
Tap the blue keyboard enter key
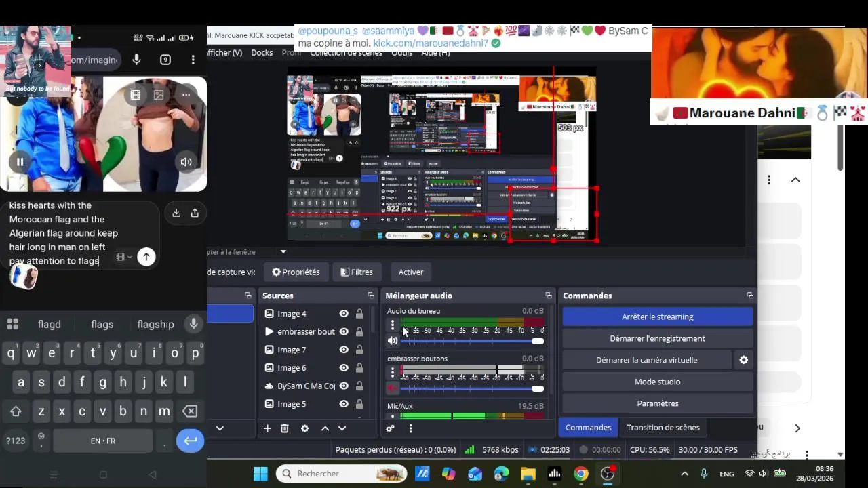point(191,441)
